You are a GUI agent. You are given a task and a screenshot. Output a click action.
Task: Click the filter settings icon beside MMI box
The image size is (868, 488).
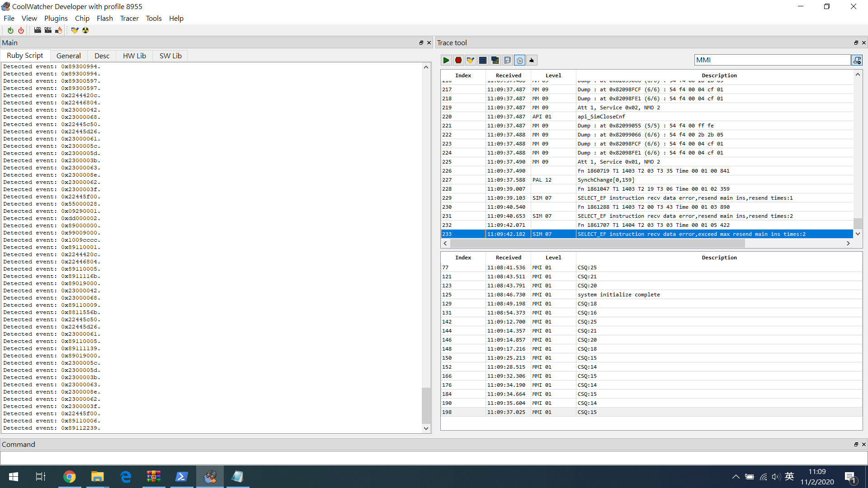click(857, 60)
